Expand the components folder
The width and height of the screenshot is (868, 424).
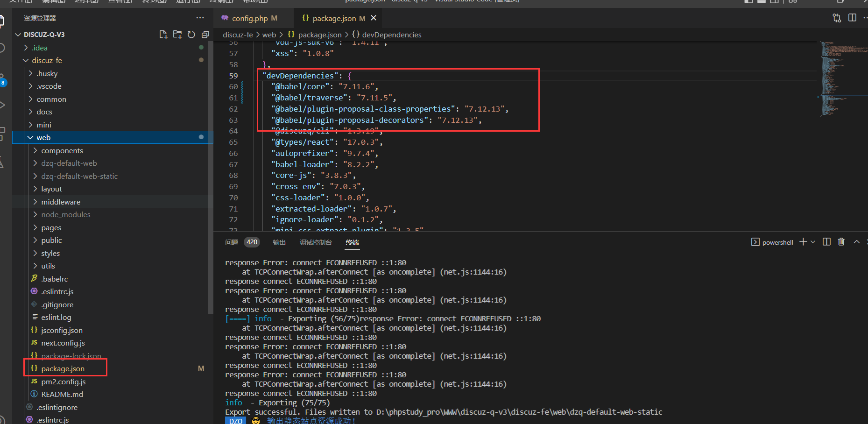[x=62, y=150]
